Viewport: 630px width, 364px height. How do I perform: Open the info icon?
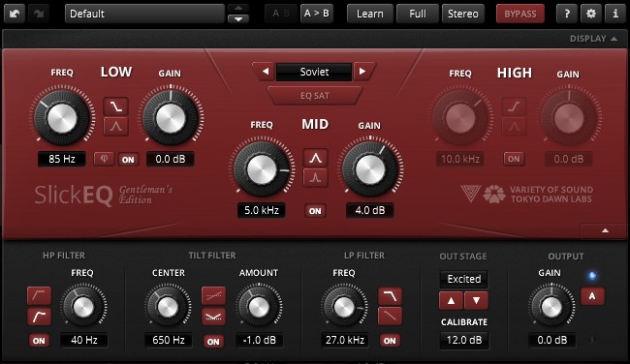click(615, 14)
